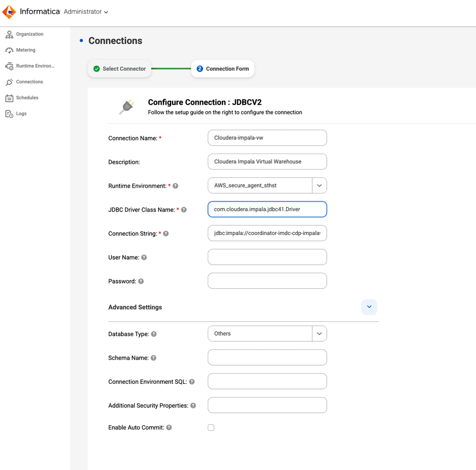Viewport: 476px width, 470px height.
Task: Click the Connection Form step
Action: 223,69
